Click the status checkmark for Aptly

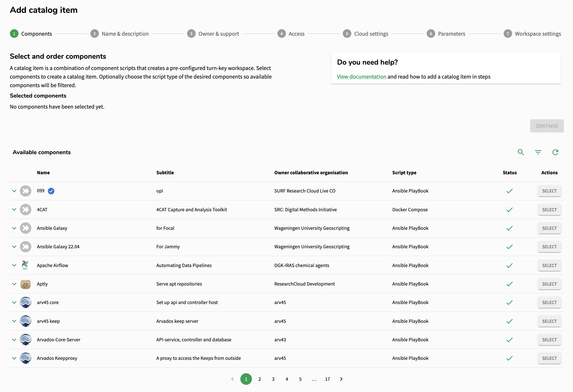coord(509,284)
